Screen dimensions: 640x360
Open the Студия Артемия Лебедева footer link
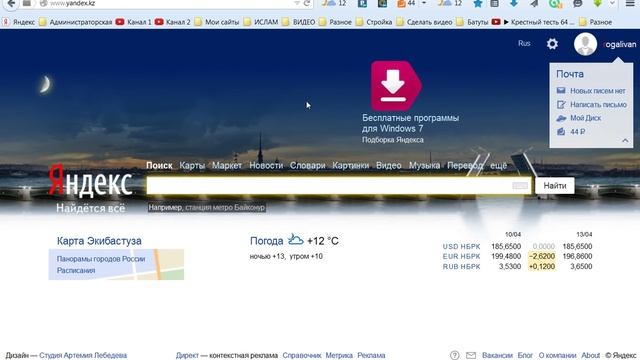tap(83, 355)
